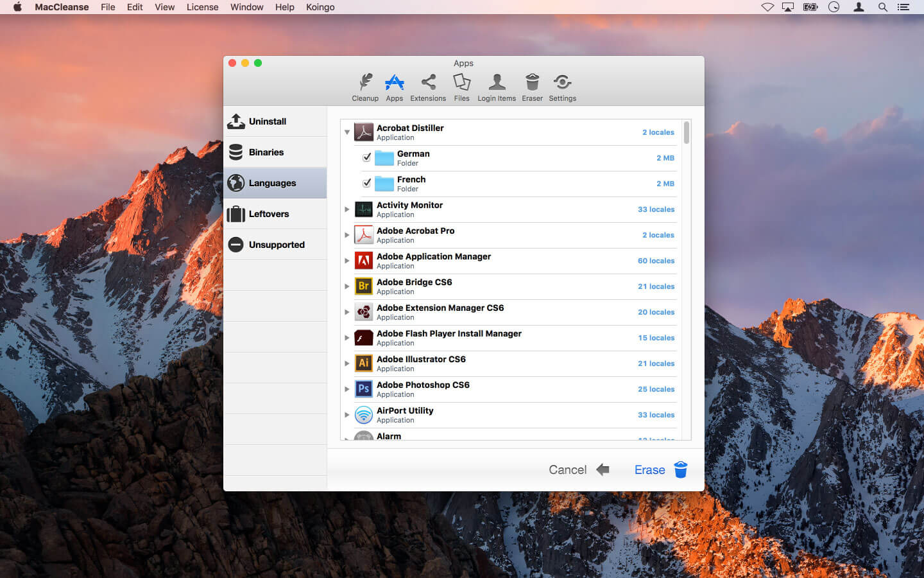Open the Files toolbar section

[462, 87]
